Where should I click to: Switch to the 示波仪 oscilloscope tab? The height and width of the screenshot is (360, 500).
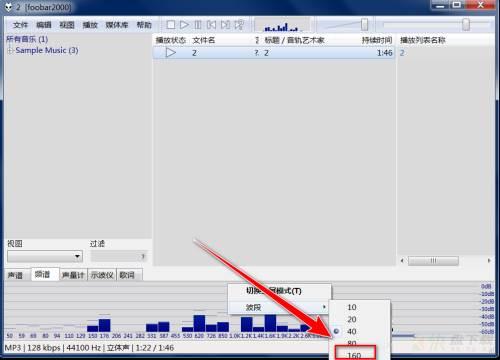tap(102, 275)
